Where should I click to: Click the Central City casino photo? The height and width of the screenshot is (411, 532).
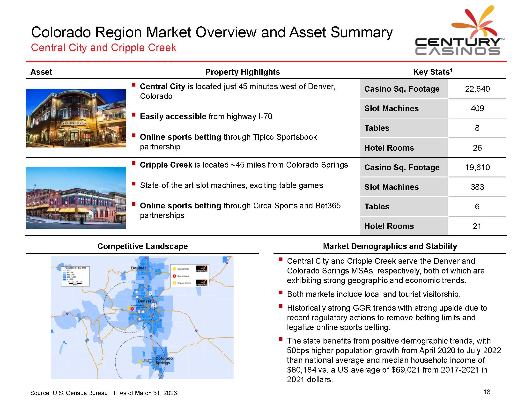click(x=76, y=118)
